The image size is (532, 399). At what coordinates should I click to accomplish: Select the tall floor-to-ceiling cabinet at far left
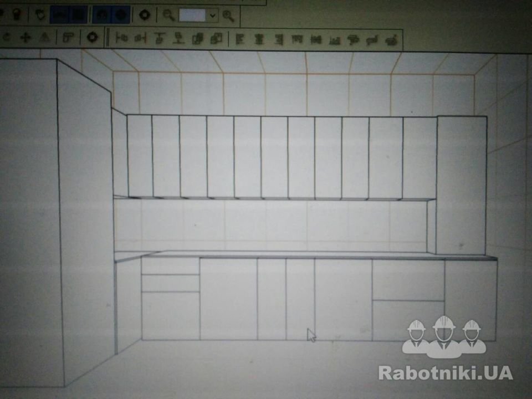click(58, 221)
